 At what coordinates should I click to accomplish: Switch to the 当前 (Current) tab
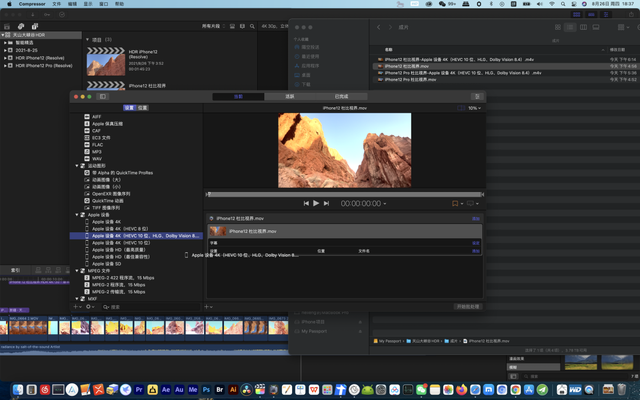click(x=238, y=96)
